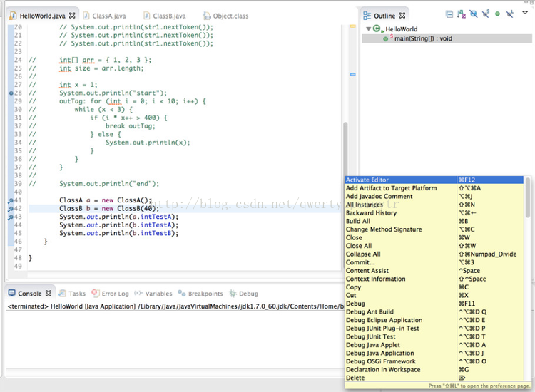
Task: Click ClassA a = new ClassA() line
Action: (106, 200)
